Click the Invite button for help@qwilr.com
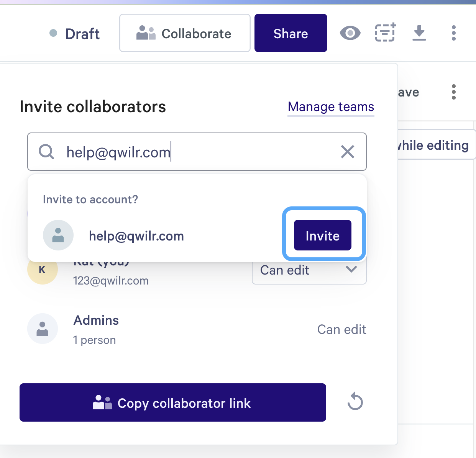The image size is (476, 458). [322, 235]
